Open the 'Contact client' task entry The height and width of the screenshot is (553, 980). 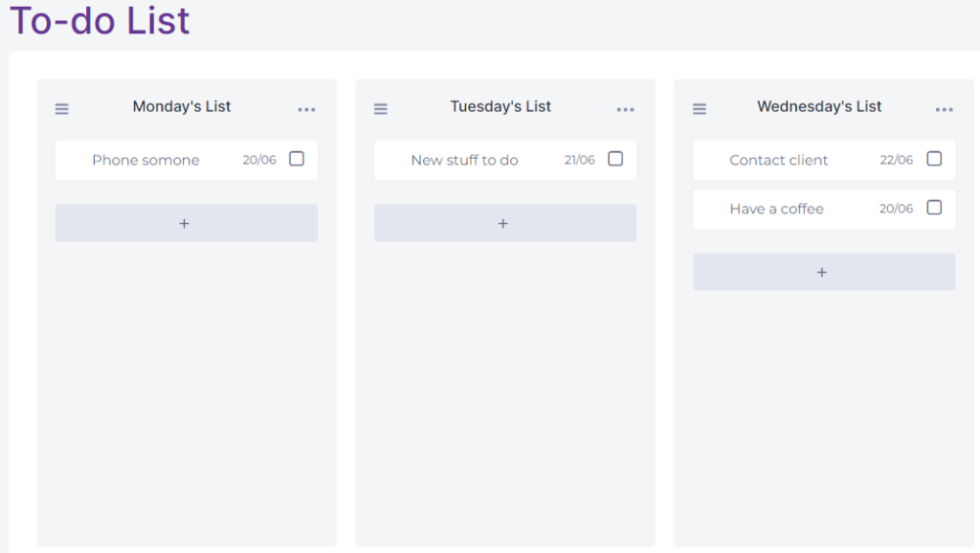780,160
